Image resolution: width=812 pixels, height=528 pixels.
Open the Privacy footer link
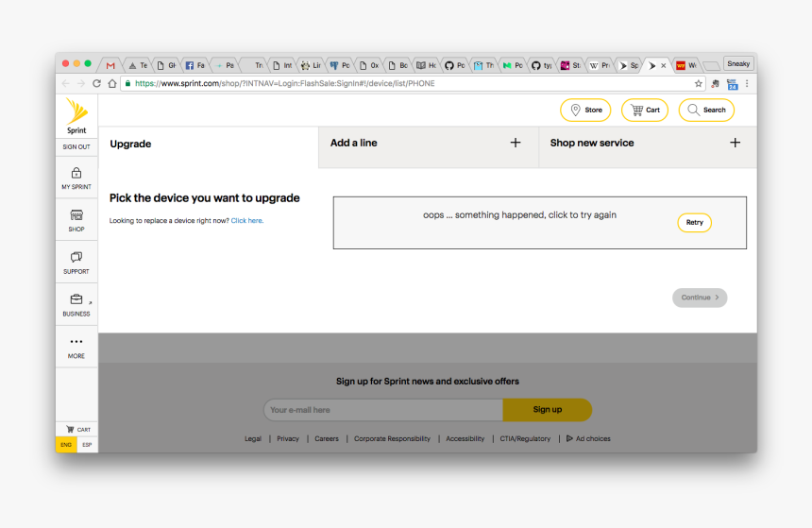click(x=288, y=439)
